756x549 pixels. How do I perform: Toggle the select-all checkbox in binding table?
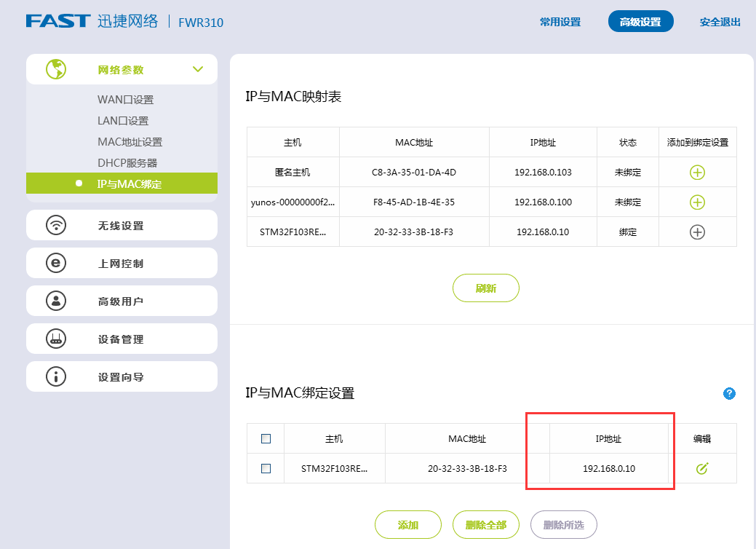tap(266, 438)
